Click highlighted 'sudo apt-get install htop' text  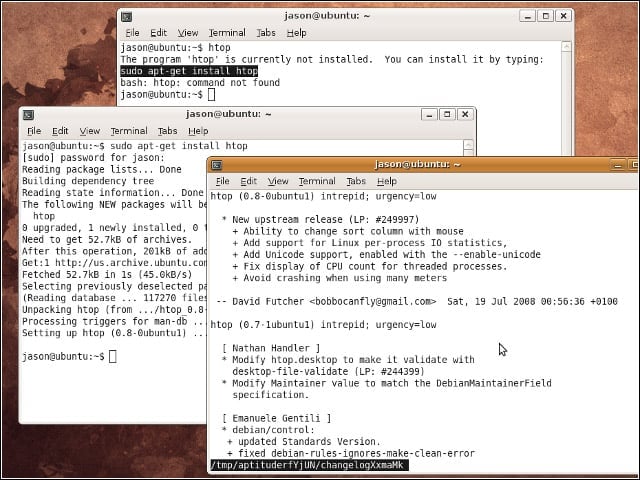189,71
